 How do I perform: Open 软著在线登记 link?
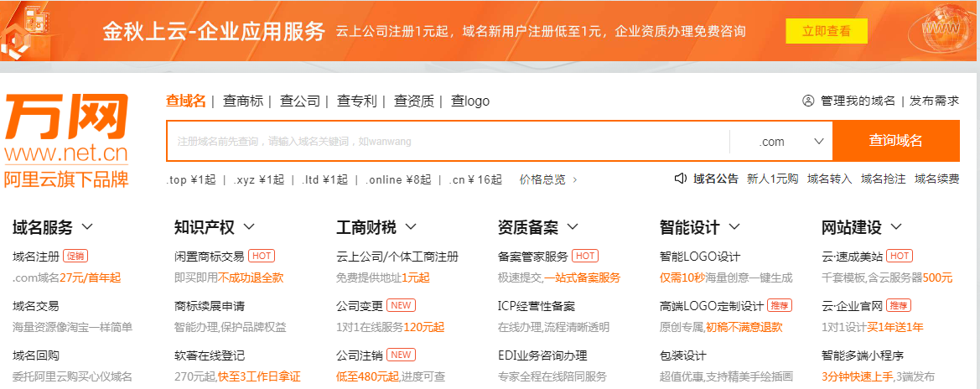210,355
